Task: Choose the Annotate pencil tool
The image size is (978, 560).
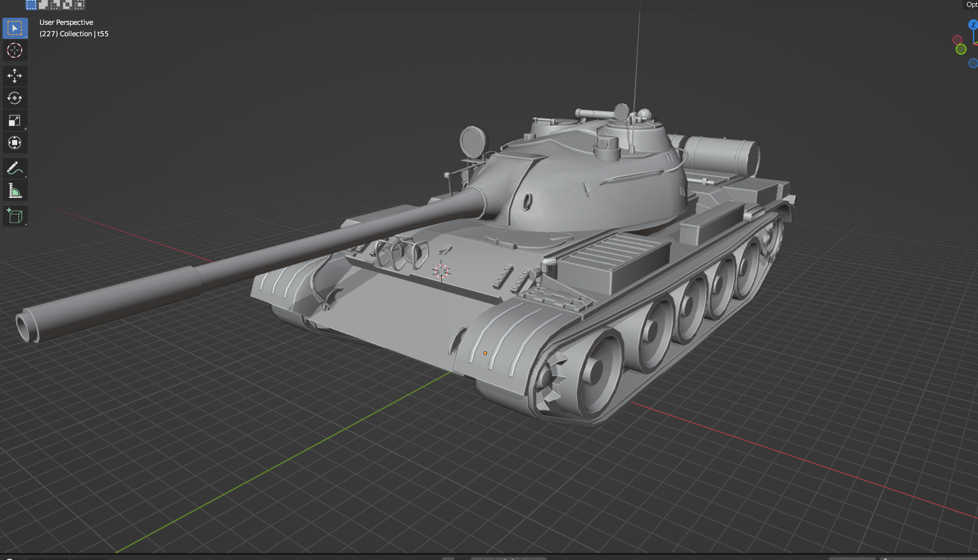Action: pos(15,169)
